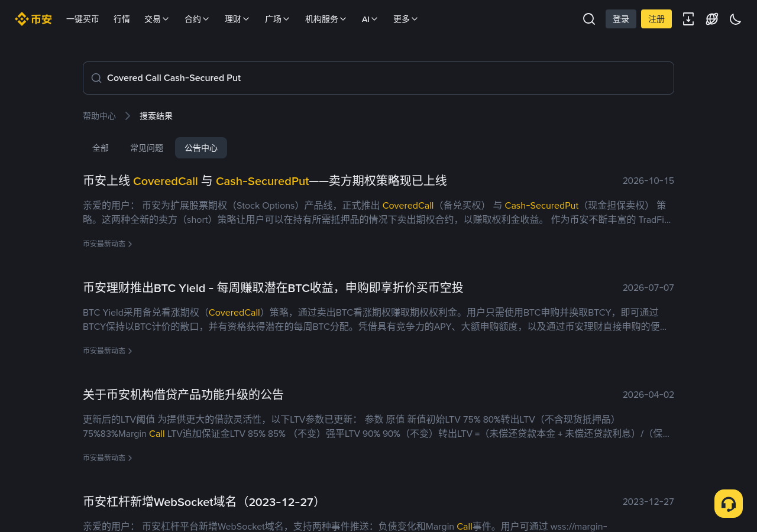This screenshot has height=532, width=757.
Task: Click the date 2026-04-02
Action: pyautogui.click(x=648, y=395)
